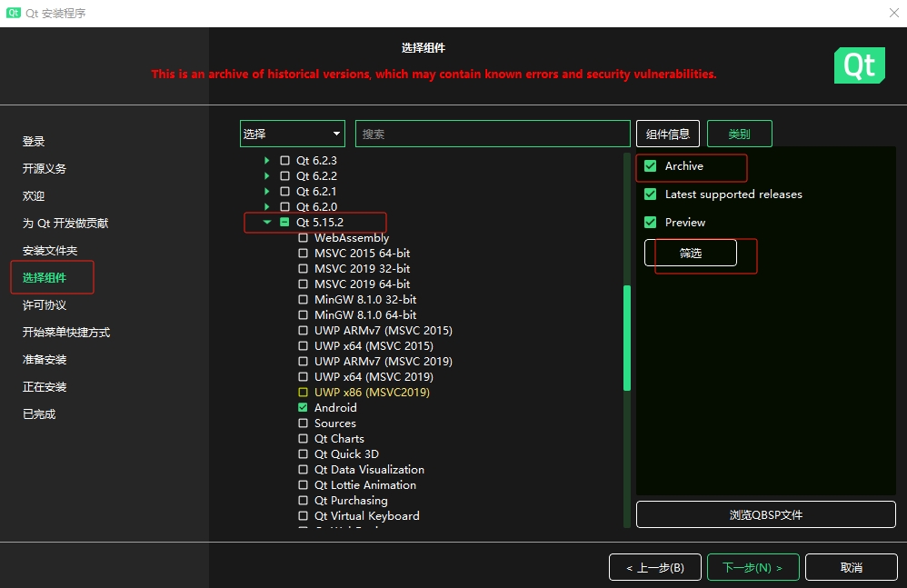The height and width of the screenshot is (588, 907).
Task: Expand the Qt 6.2.3 tree node
Action: (x=266, y=160)
